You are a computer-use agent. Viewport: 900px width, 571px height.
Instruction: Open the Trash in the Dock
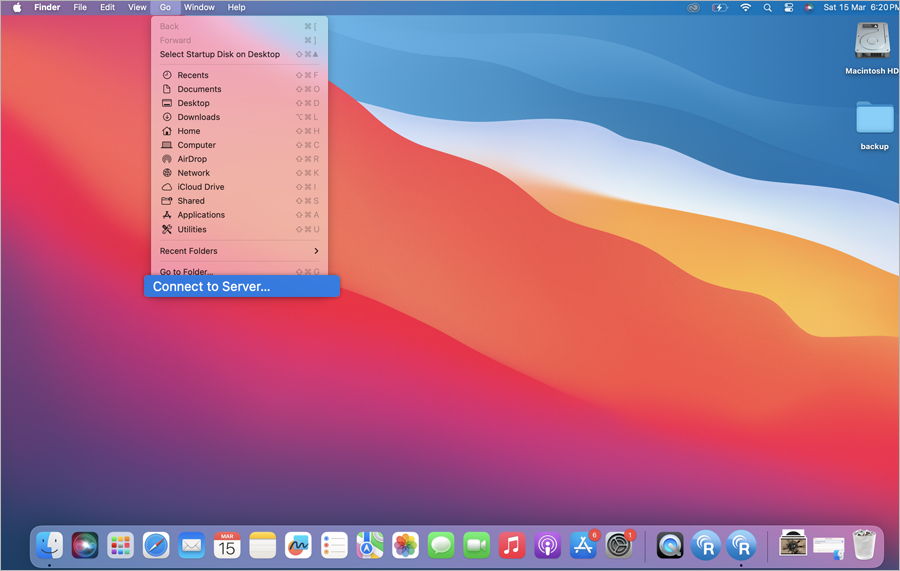click(x=864, y=544)
